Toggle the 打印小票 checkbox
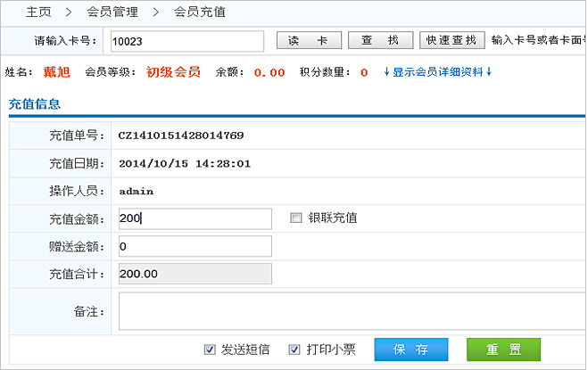 point(294,349)
